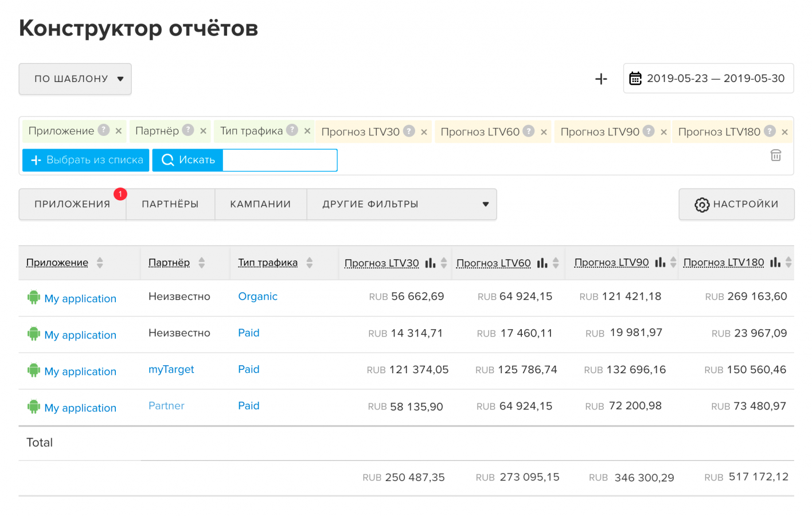Expand the ПО ШАБЛОНУ dropdown
The image size is (812, 516).
(75, 79)
